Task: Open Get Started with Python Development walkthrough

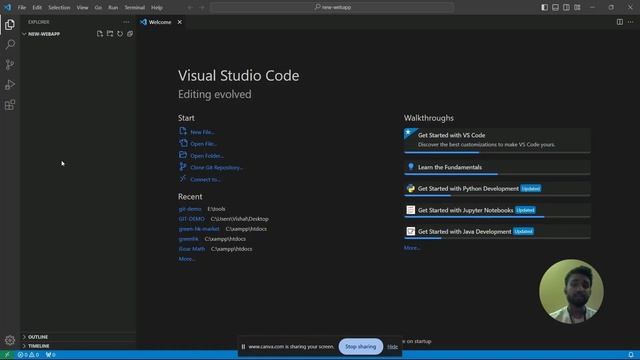Action: (497, 189)
